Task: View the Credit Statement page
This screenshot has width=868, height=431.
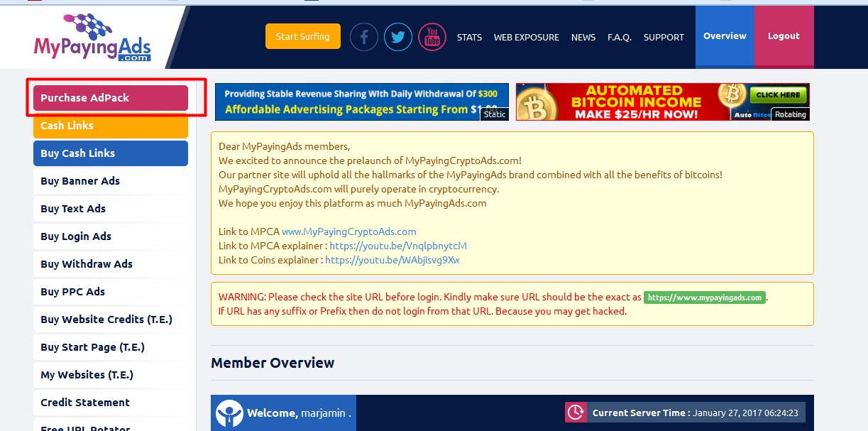Action: point(111,403)
